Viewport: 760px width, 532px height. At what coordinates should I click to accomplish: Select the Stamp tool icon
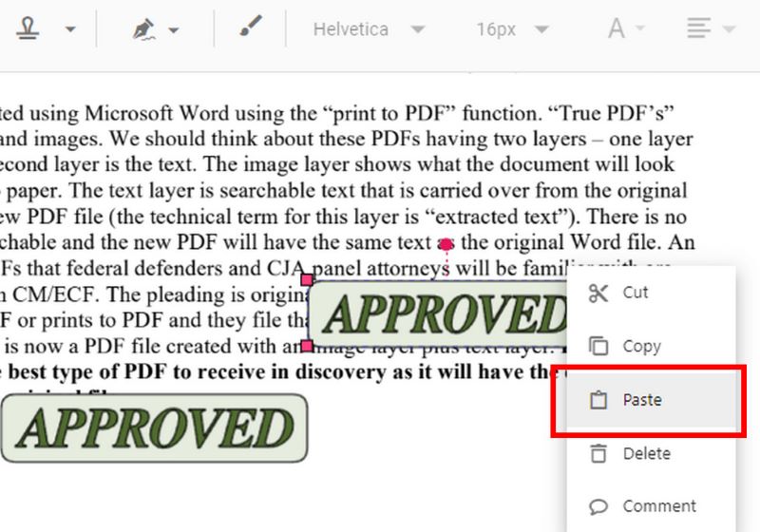point(28,28)
